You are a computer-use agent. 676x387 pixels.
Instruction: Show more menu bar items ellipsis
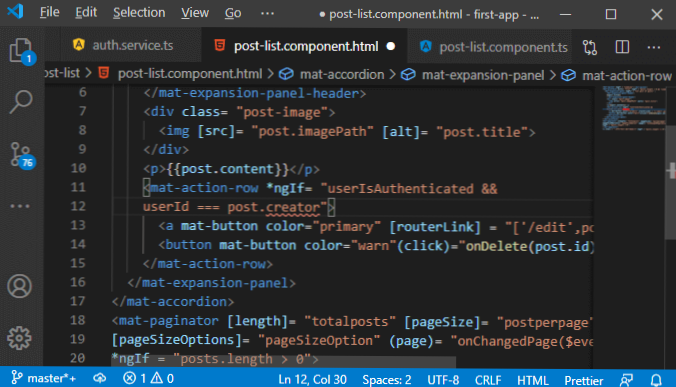267,13
